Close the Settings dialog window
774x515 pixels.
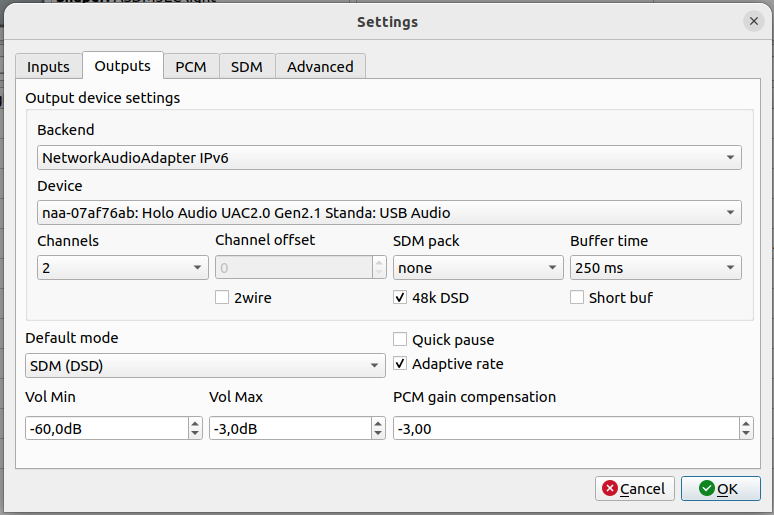[753, 21]
